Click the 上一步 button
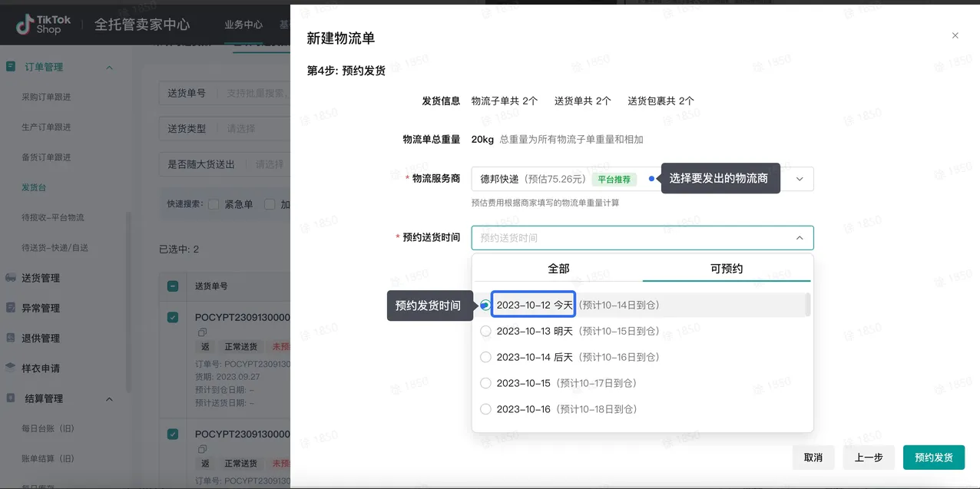Image resolution: width=980 pixels, height=489 pixels. (869, 458)
